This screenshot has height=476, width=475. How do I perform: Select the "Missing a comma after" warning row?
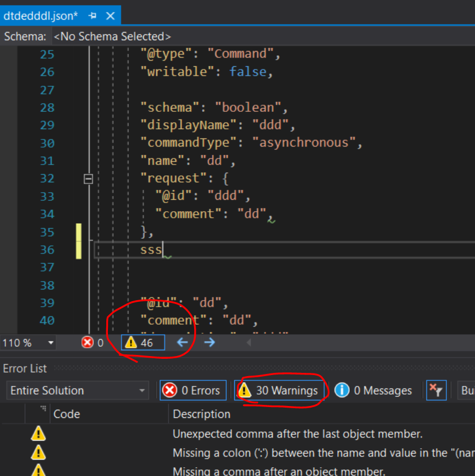(x=237, y=470)
